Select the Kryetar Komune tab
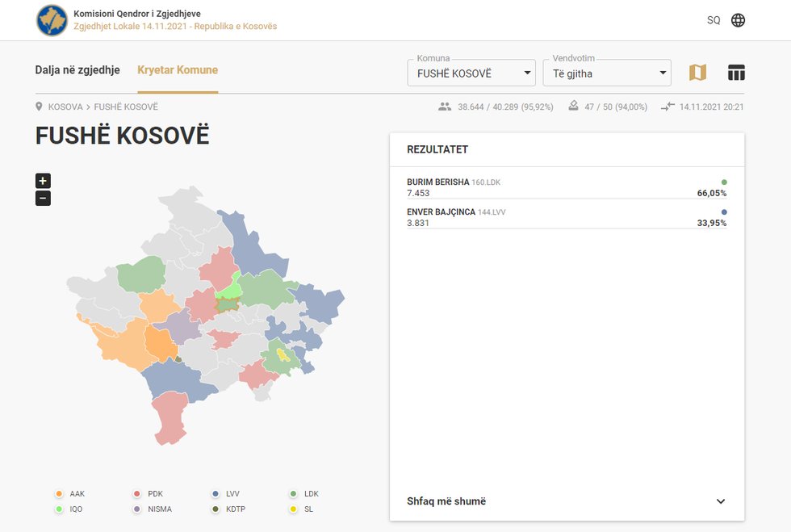 click(178, 70)
